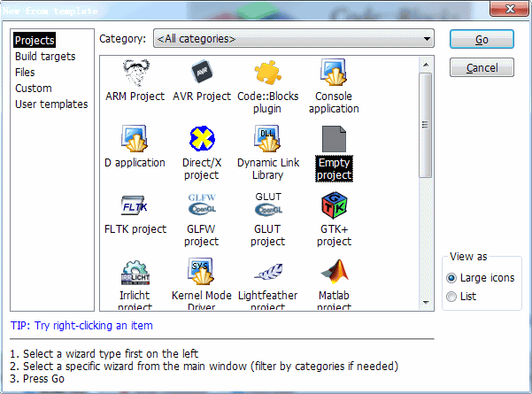Select the Direct/X project icon

[202, 138]
